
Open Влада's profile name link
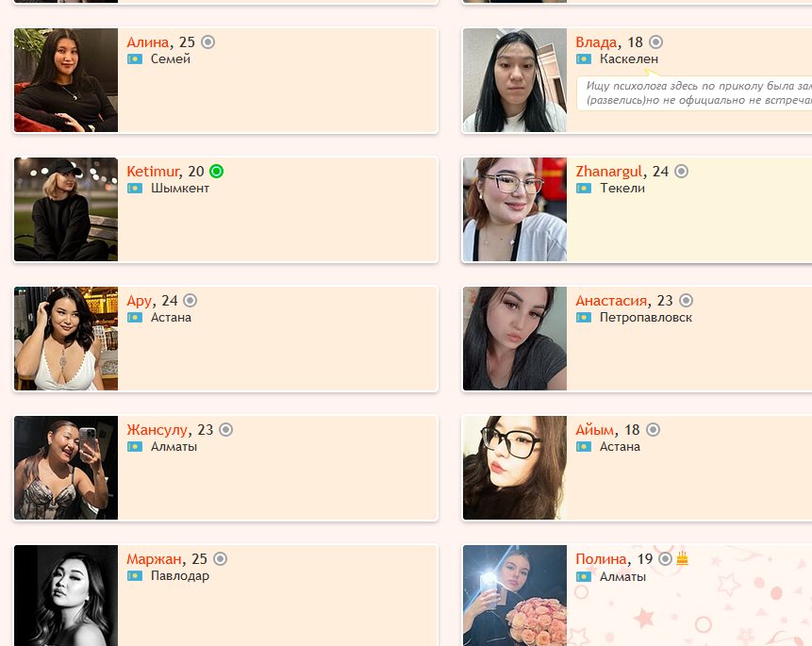596,41
